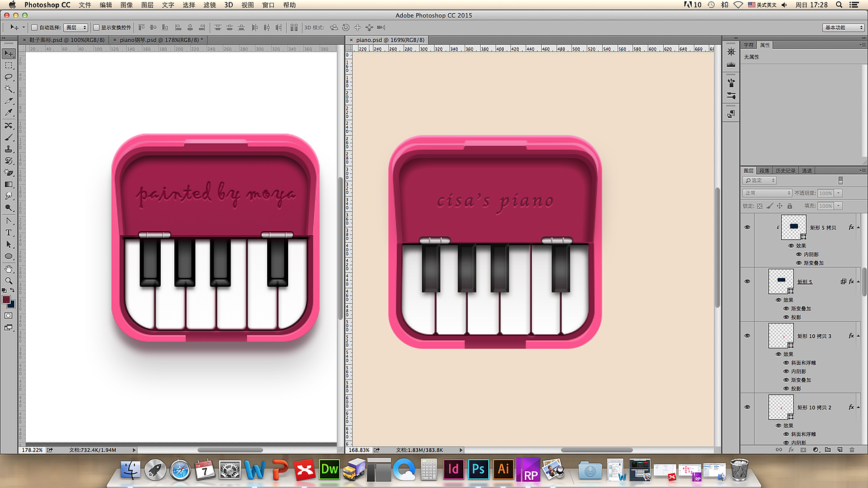Toggle Quick Mask mode icon

(x=9, y=315)
